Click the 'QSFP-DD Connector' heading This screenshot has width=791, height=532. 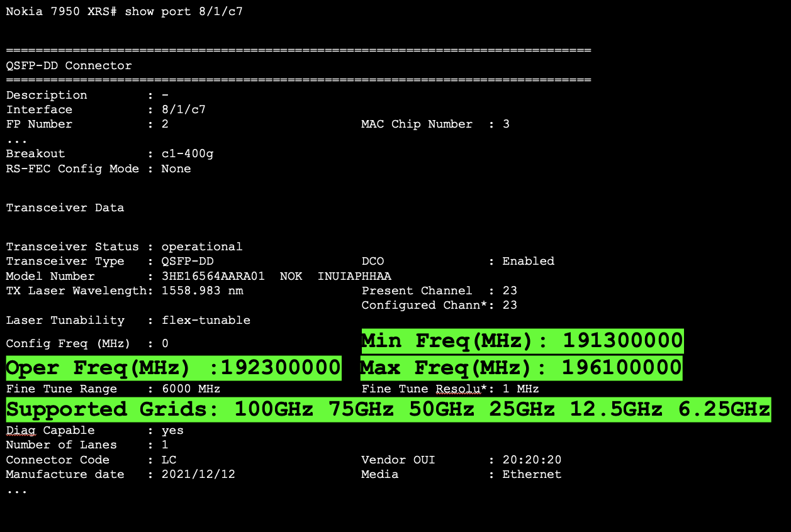click(69, 65)
